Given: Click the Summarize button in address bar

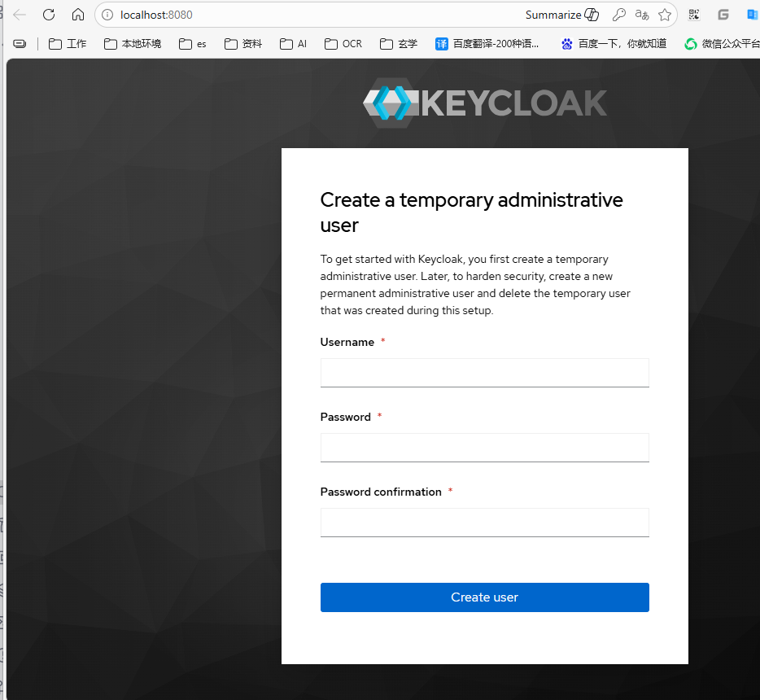Looking at the screenshot, I should click(x=561, y=15).
